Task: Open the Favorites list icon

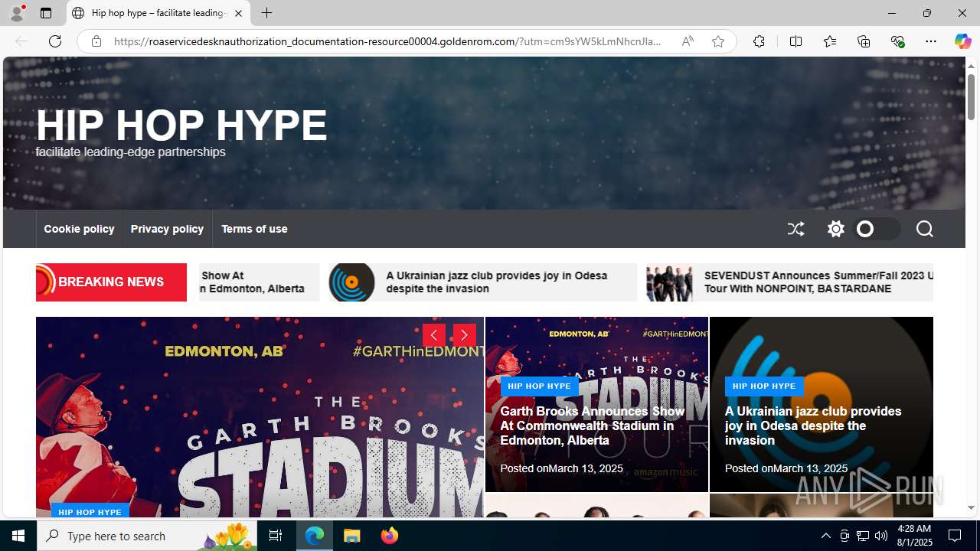Action: coord(829,41)
